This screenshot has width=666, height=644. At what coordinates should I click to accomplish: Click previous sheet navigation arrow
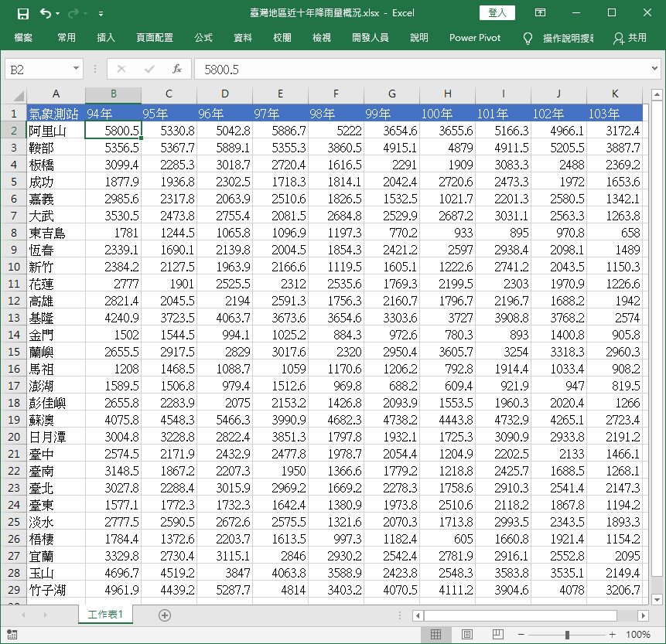tap(23, 615)
